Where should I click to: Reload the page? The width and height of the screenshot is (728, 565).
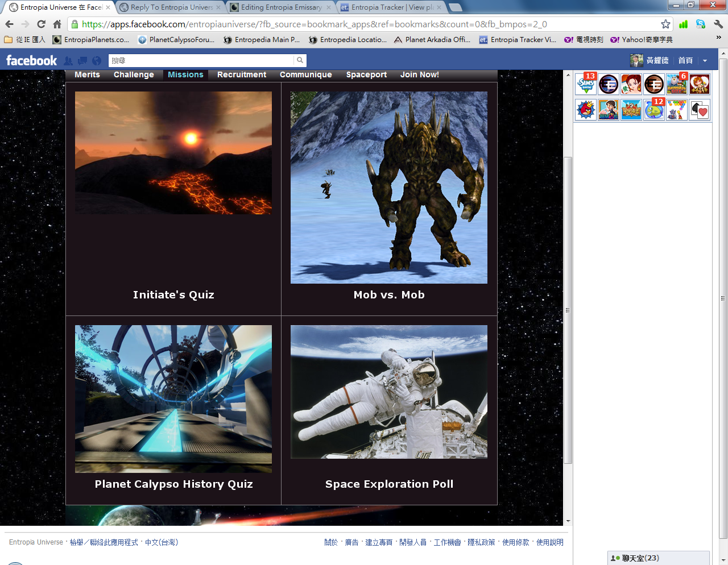coord(41,24)
